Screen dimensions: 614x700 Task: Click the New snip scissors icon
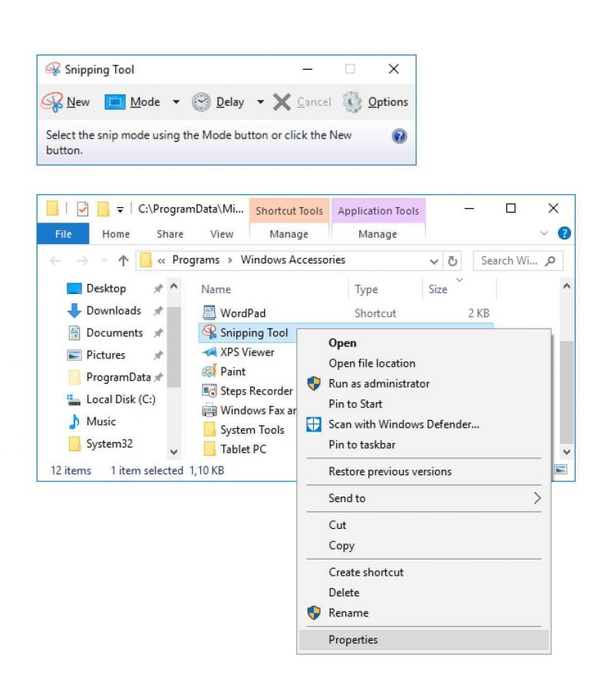[52, 102]
